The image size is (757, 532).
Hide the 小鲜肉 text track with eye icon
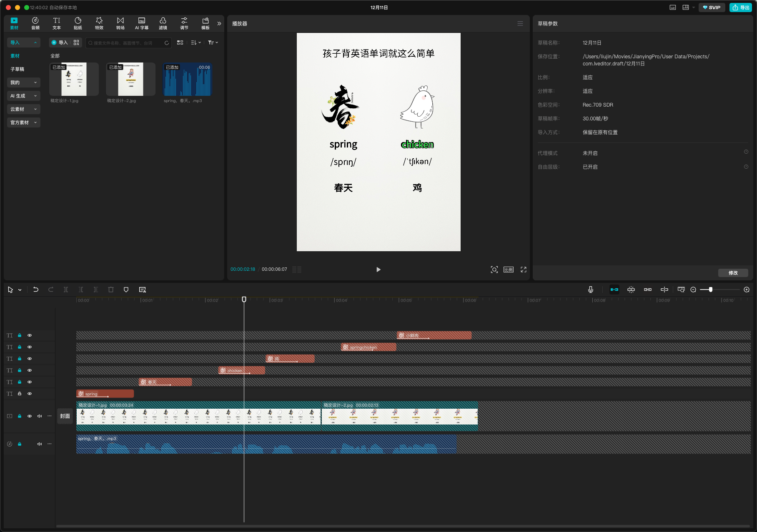(x=30, y=335)
